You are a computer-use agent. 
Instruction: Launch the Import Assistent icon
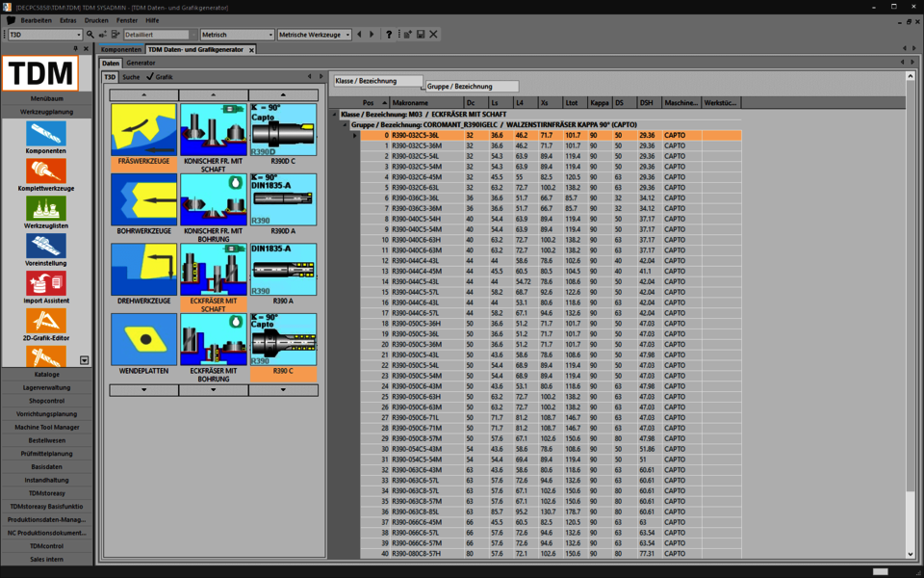[x=46, y=283]
